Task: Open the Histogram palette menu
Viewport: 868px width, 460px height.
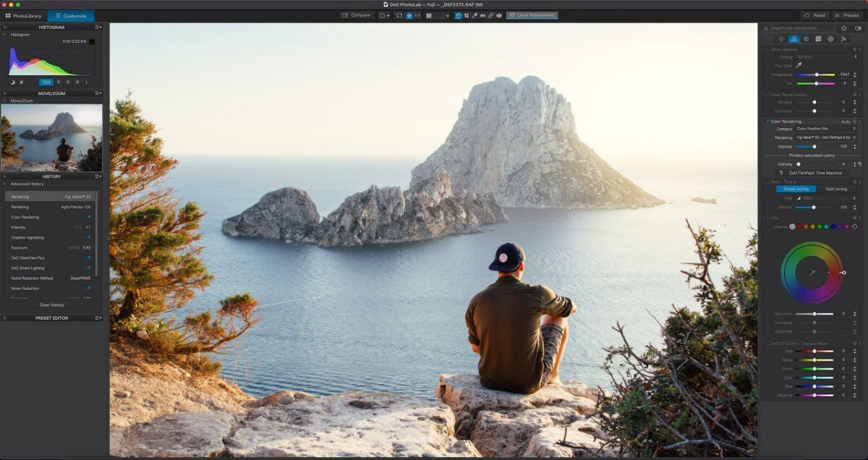Action: (x=98, y=27)
